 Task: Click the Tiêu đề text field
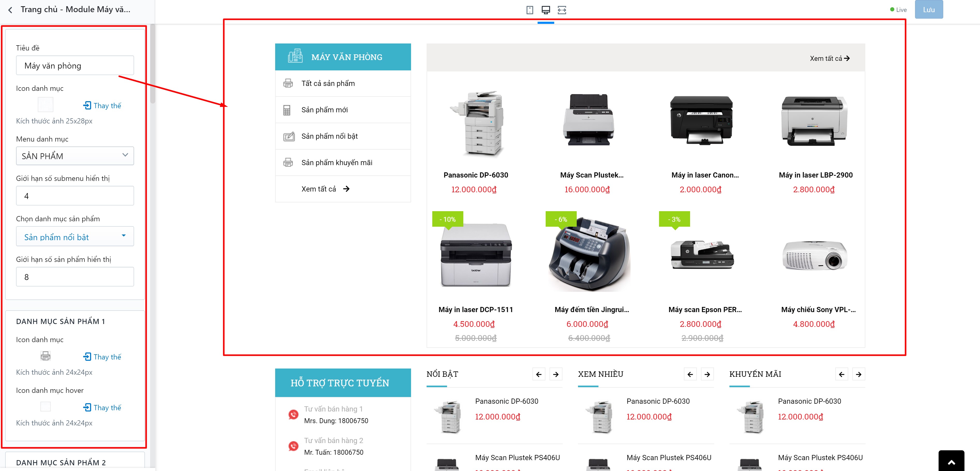click(x=75, y=65)
